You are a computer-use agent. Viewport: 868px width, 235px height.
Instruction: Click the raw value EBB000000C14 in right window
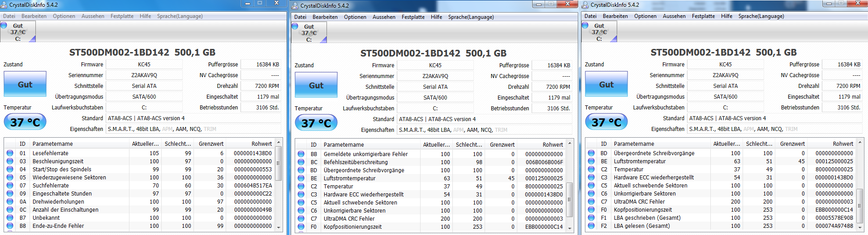pos(834,209)
